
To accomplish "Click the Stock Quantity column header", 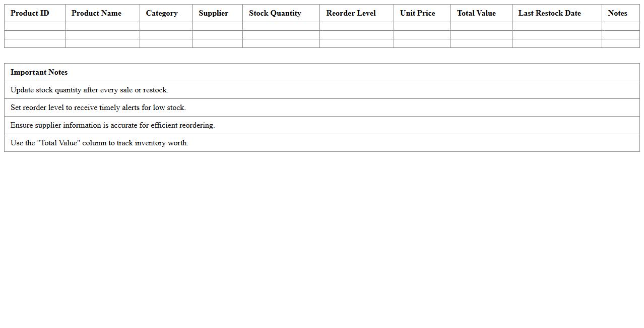I will [x=275, y=13].
